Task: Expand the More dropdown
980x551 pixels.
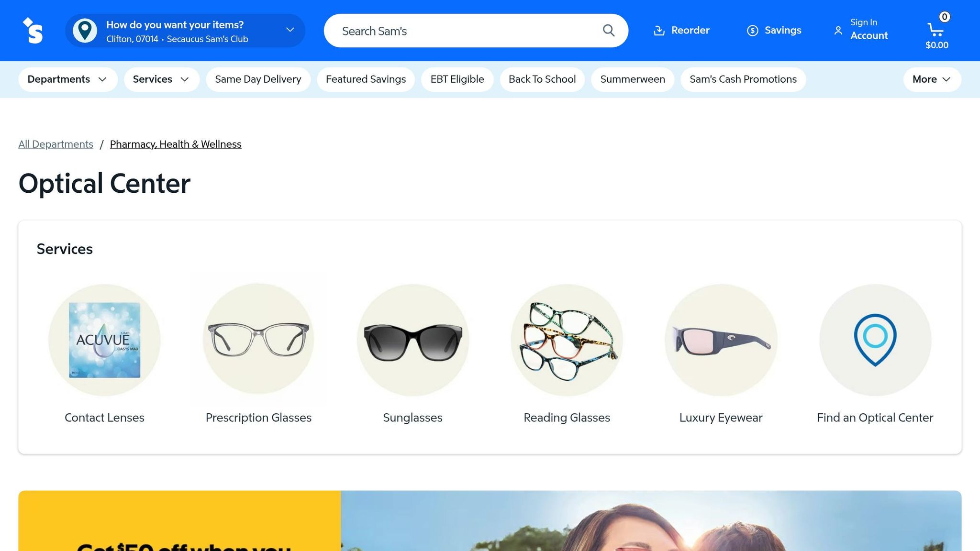Action: click(x=932, y=79)
